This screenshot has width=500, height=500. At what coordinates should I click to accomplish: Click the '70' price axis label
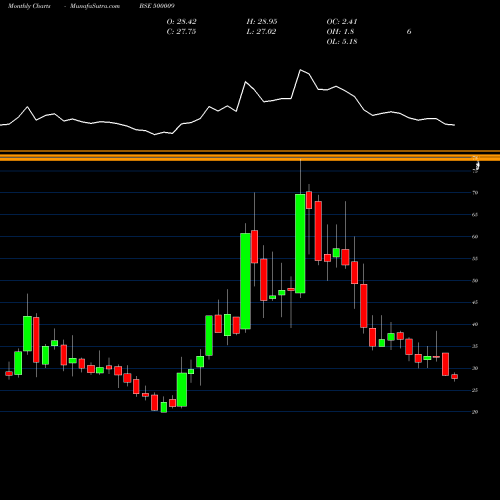(475, 193)
